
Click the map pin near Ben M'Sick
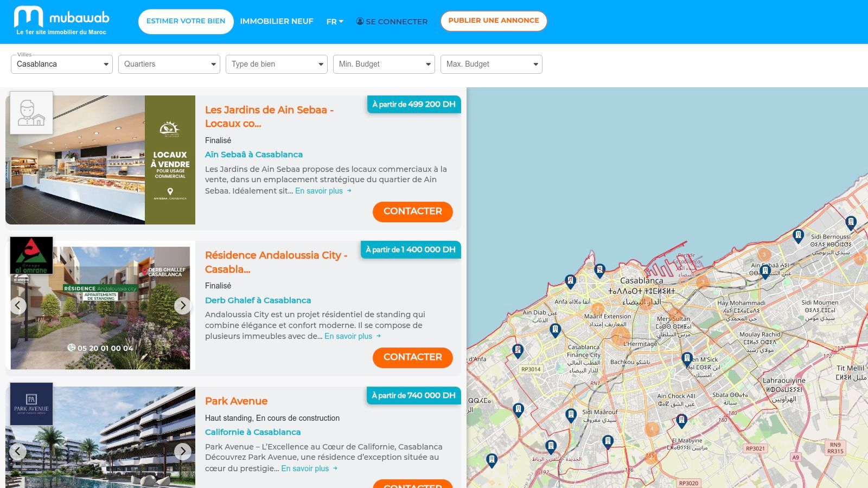tap(687, 359)
